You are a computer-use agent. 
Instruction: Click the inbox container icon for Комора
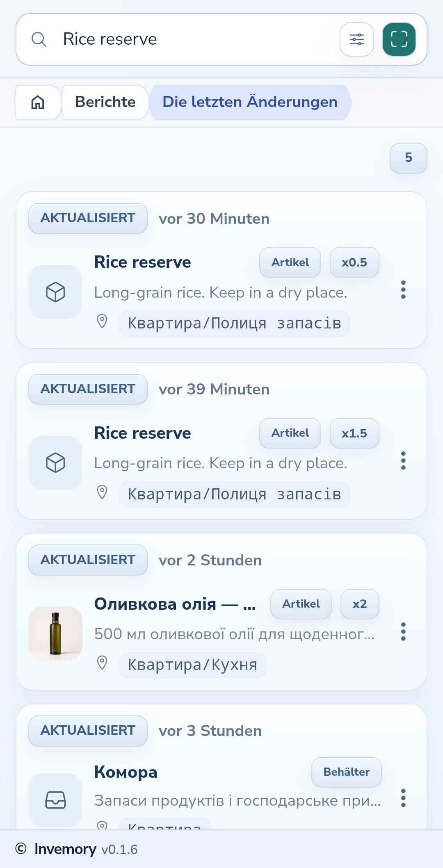tap(55, 800)
